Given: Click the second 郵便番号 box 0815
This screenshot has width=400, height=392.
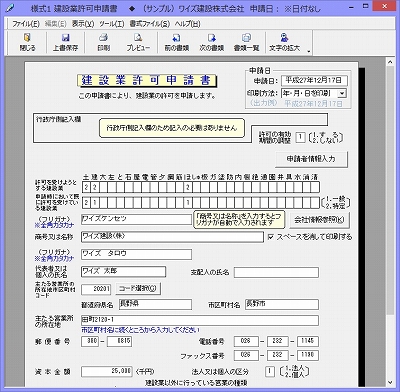Looking at the screenshot, I should click(119, 341).
